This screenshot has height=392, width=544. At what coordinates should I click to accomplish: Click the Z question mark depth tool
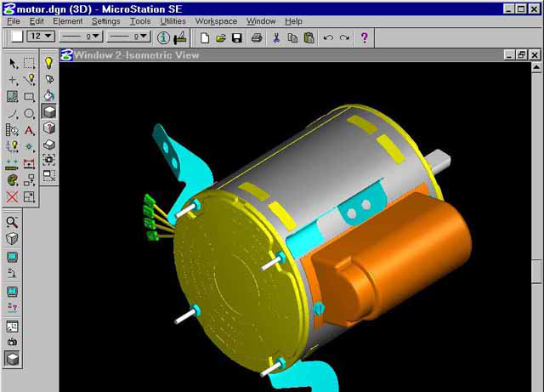tap(12, 307)
